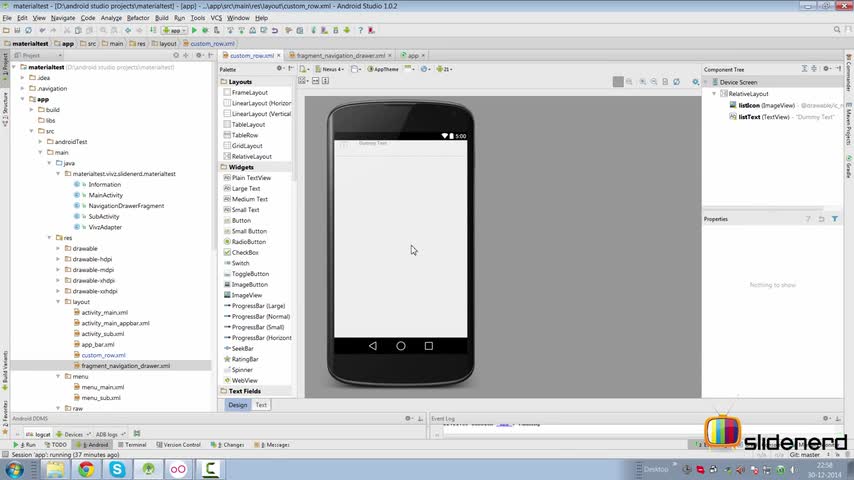
Task: Open the Terminal tool window
Action: [x=135, y=444]
